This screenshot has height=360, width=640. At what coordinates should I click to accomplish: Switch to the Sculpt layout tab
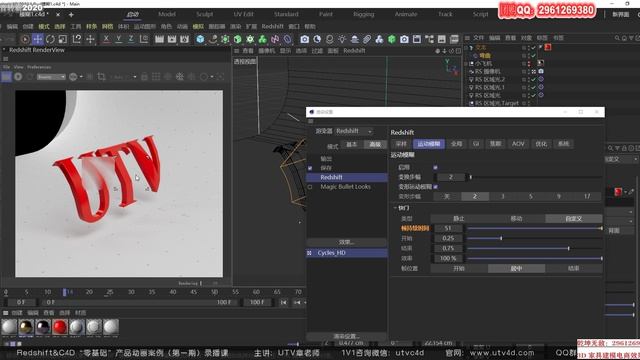(204, 14)
